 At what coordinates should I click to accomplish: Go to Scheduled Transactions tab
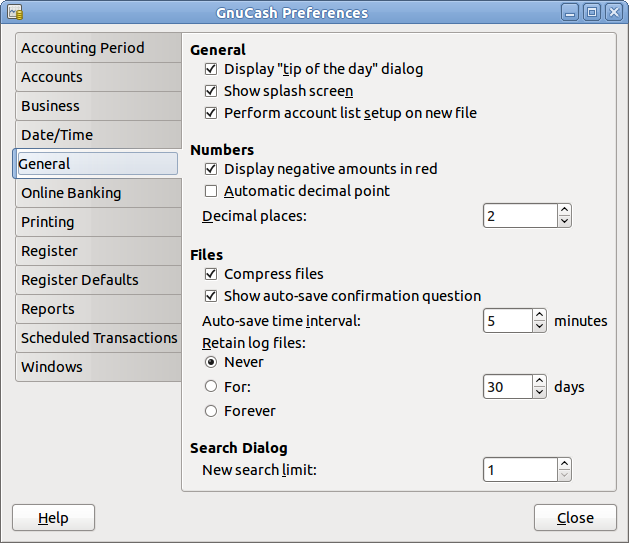click(x=99, y=338)
